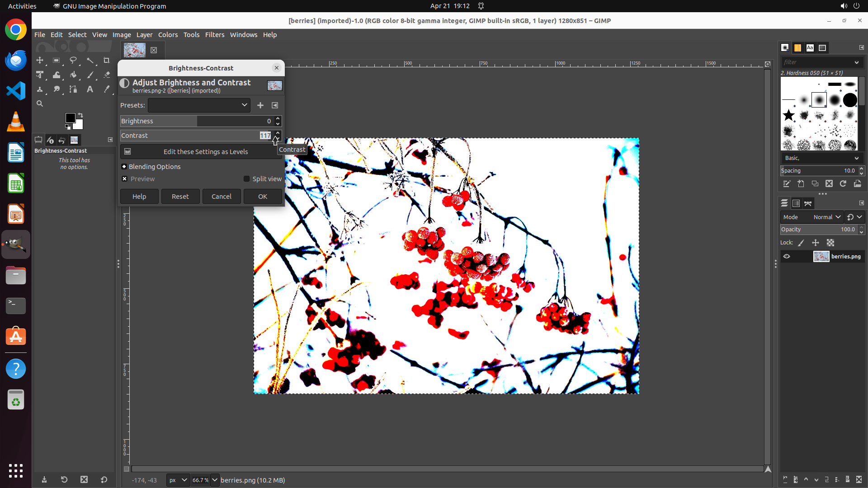Viewport: 868px width, 488px height.
Task: Open the Filters menu
Action: pos(214,35)
